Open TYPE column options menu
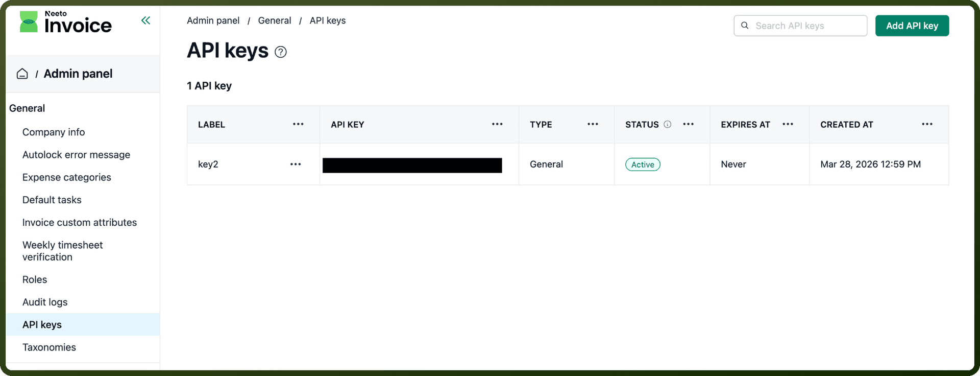Image resolution: width=980 pixels, height=376 pixels. (593, 124)
